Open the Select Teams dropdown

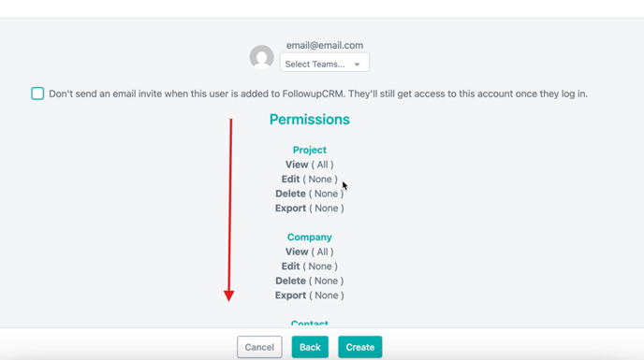(325, 63)
